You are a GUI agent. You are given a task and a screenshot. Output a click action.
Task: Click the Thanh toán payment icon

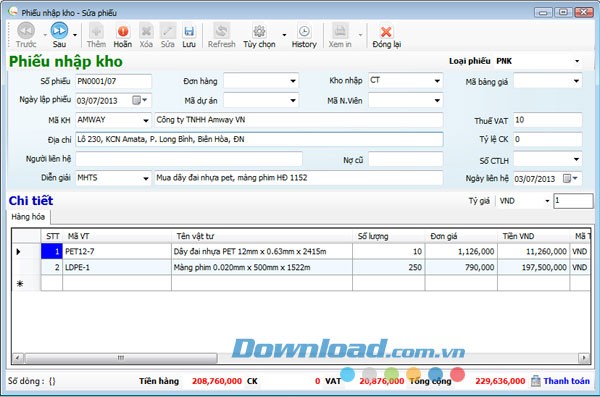536,381
